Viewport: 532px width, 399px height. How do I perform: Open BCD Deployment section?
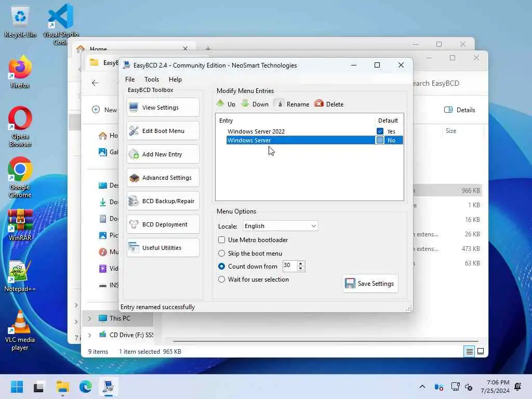click(163, 224)
